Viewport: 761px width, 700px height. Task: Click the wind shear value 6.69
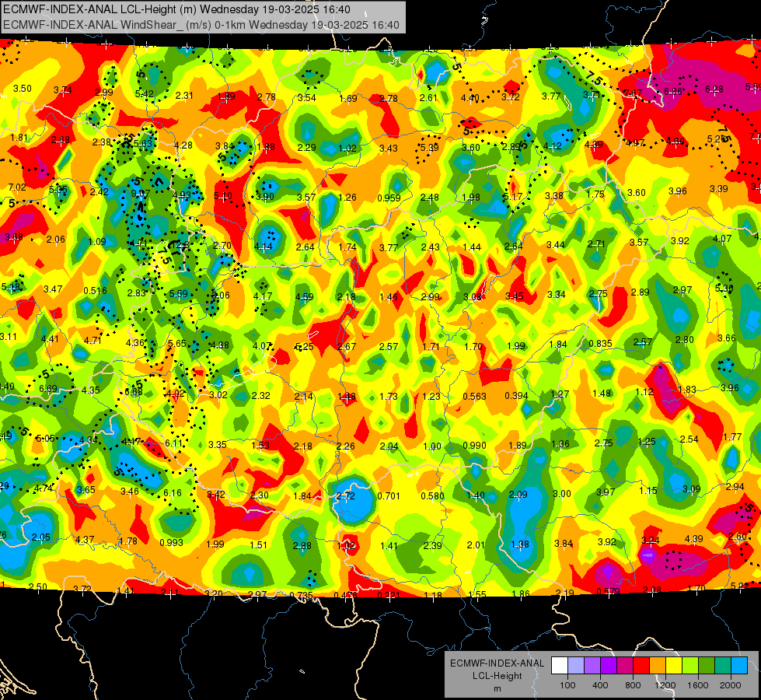[x=48, y=389]
